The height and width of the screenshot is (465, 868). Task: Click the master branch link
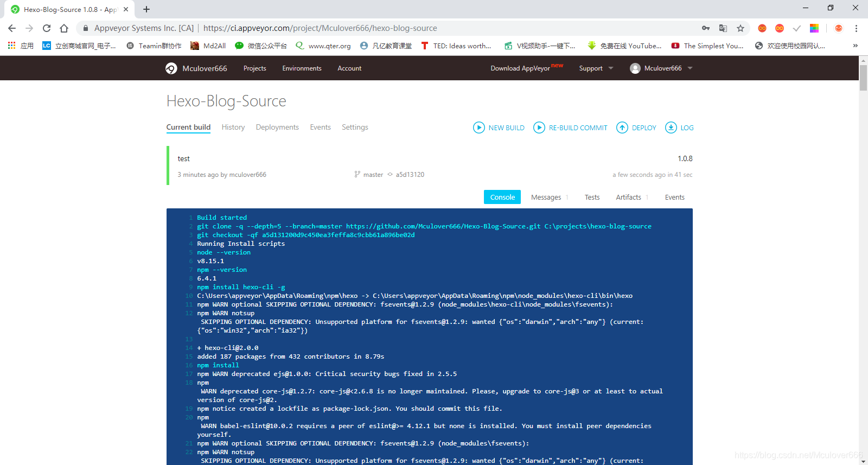click(x=373, y=175)
